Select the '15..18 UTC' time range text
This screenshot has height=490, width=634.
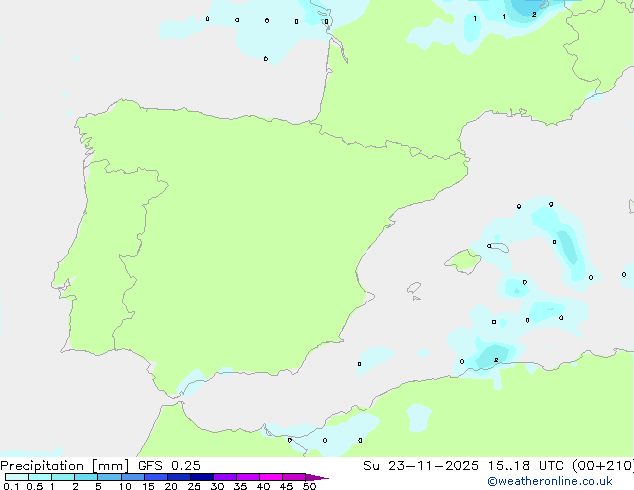(x=526, y=466)
